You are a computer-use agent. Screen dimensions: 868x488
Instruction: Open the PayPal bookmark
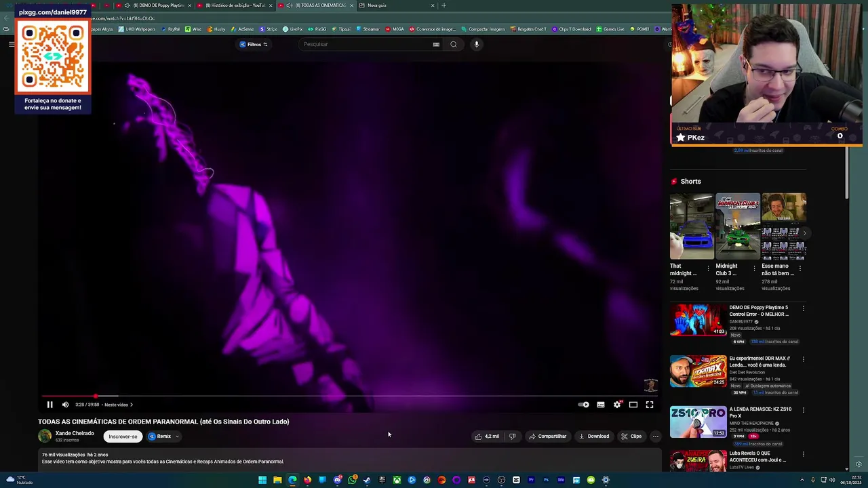170,29
